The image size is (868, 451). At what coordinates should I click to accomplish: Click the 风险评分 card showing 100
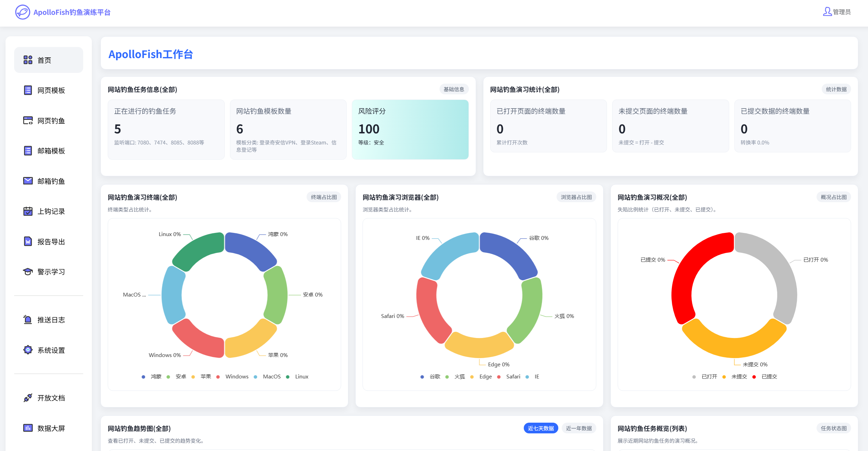coord(410,129)
